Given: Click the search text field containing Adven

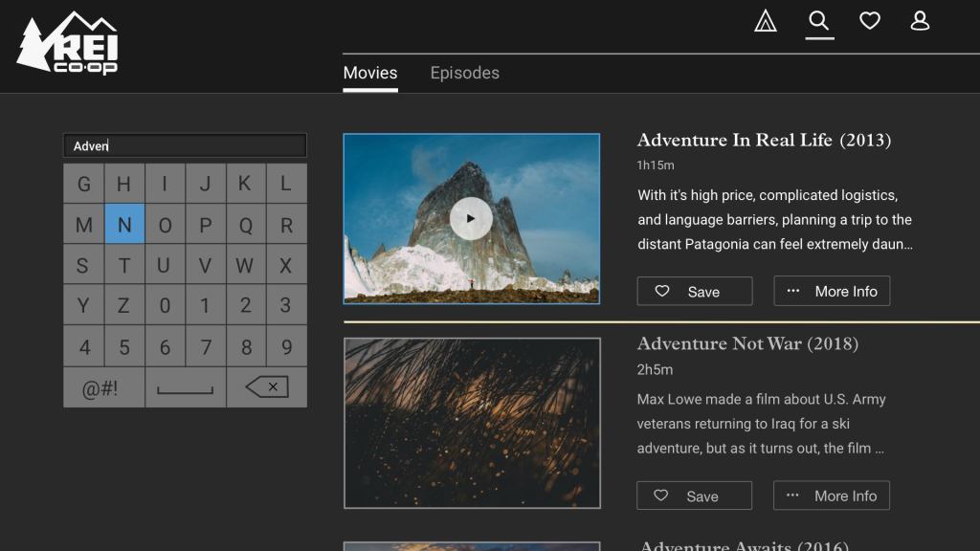Looking at the screenshot, I should (x=185, y=145).
